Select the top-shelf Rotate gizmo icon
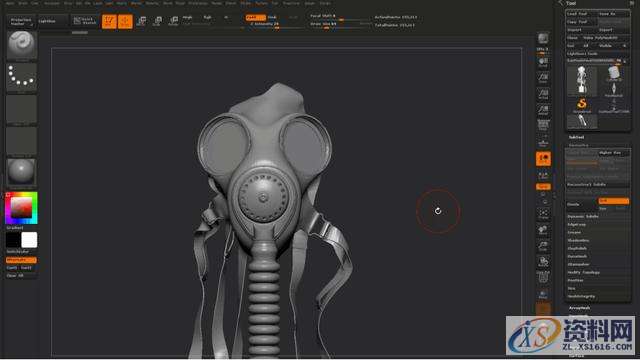The height and width of the screenshot is (360, 640). click(173, 21)
